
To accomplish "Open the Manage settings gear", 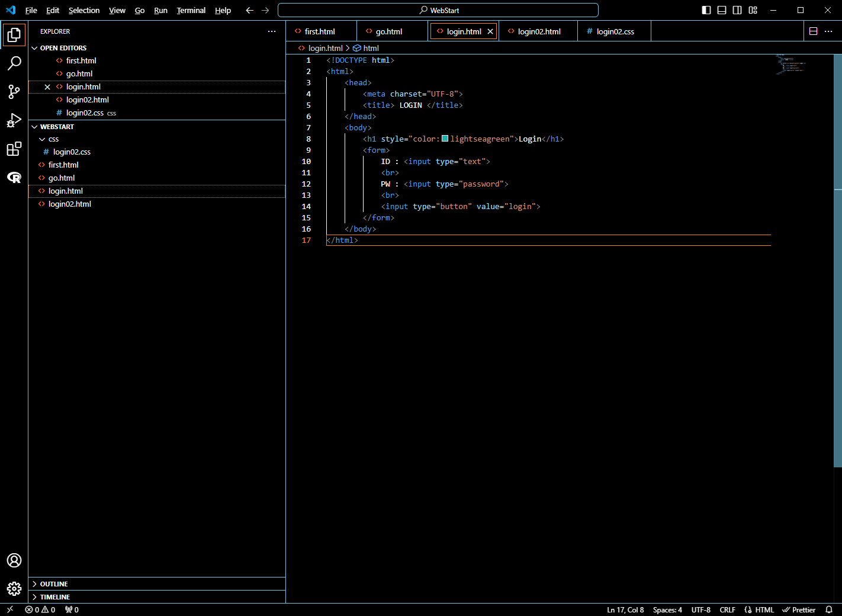I will click(14, 589).
